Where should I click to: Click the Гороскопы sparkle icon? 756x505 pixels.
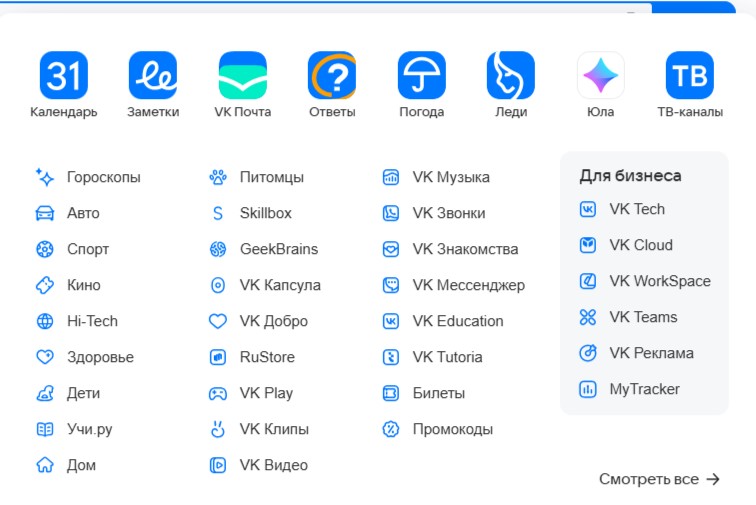coord(45,177)
